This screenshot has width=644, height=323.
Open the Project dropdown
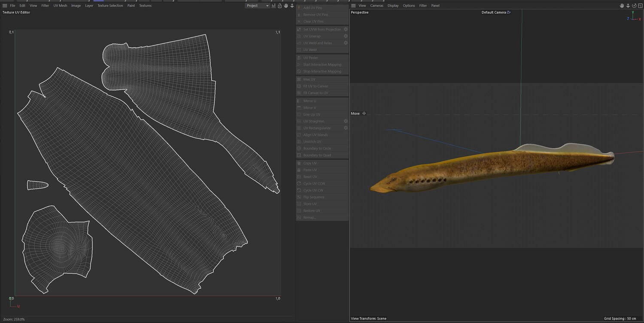(x=258, y=6)
